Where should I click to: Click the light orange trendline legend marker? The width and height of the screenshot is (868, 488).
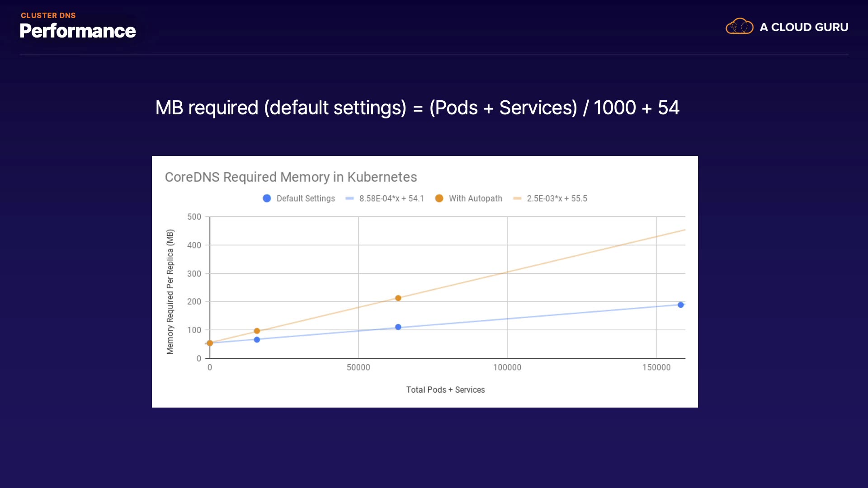point(517,198)
